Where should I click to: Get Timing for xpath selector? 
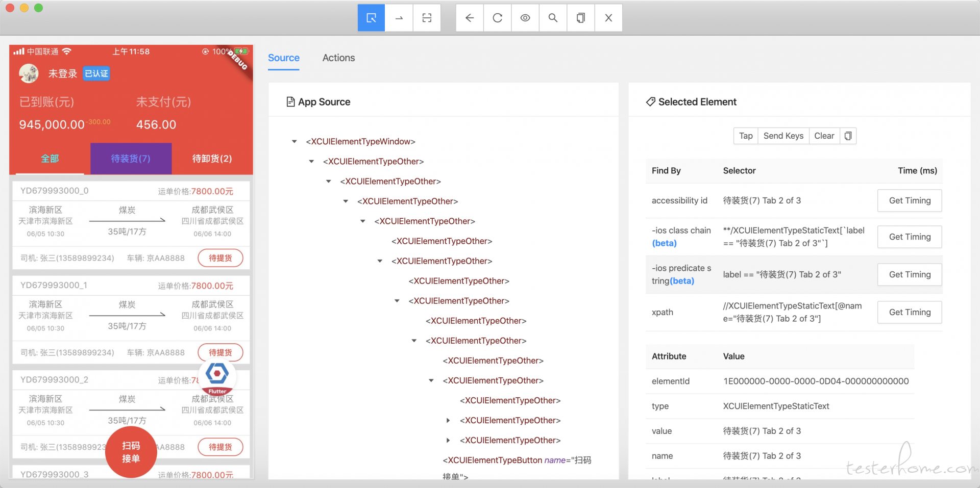(910, 312)
